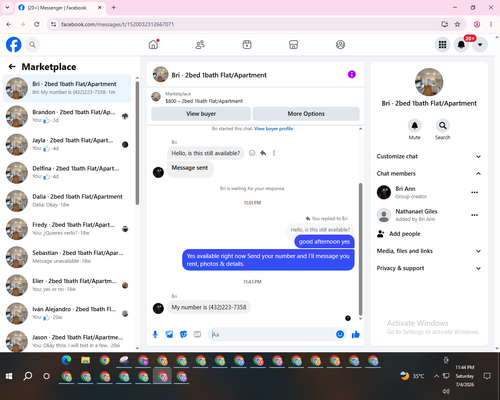Open conversation info purple icon
The image size is (500, 400).
[x=352, y=74]
